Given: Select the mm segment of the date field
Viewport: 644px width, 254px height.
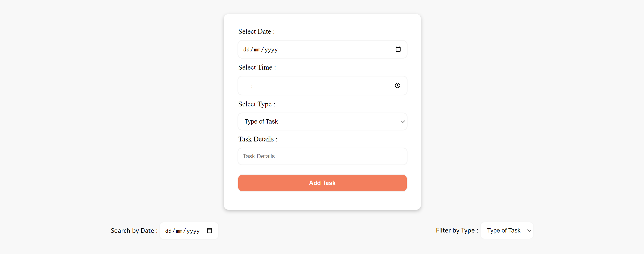Looking at the screenshot, I should tap(257, 49).
